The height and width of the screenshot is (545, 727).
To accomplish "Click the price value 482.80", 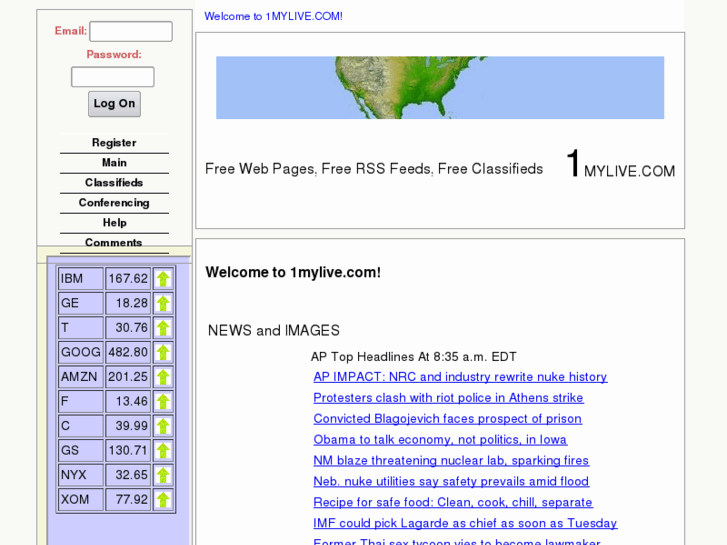I will (128, 353).
